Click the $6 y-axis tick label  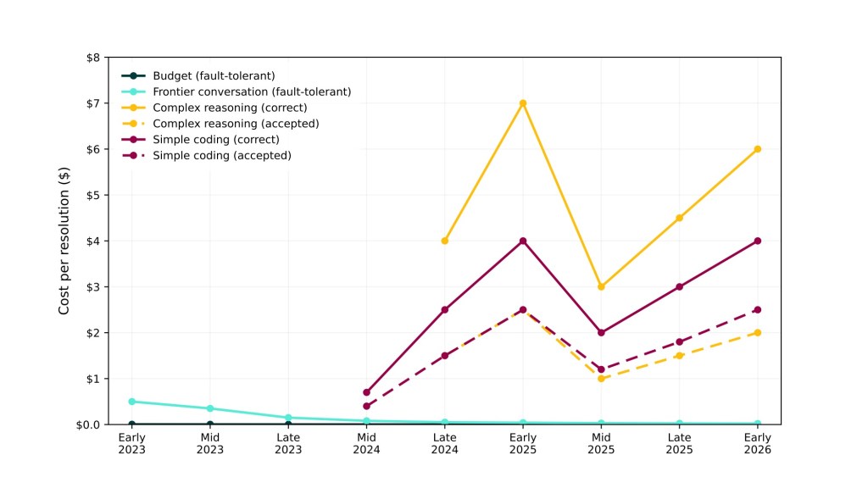(93, 149)
